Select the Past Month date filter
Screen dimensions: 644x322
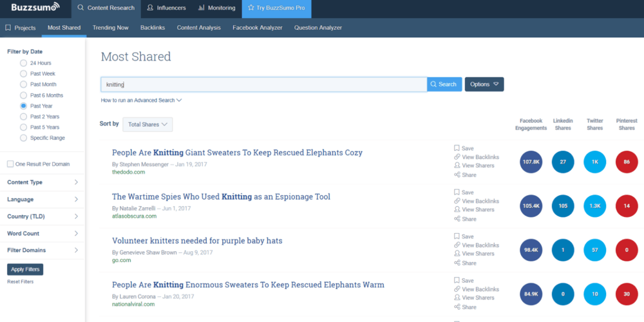(23, 84)
